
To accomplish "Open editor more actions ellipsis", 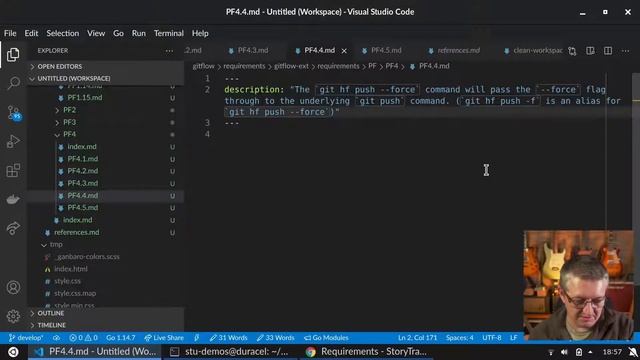I will click(625, 51).
